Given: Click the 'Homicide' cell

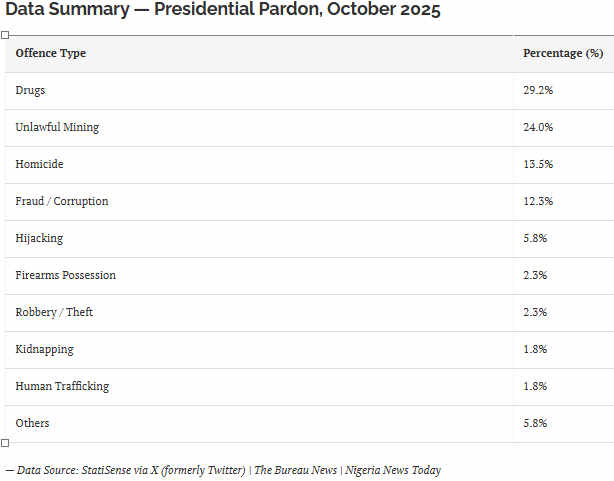Looking at the screenshot, I should tap(40, 164).
